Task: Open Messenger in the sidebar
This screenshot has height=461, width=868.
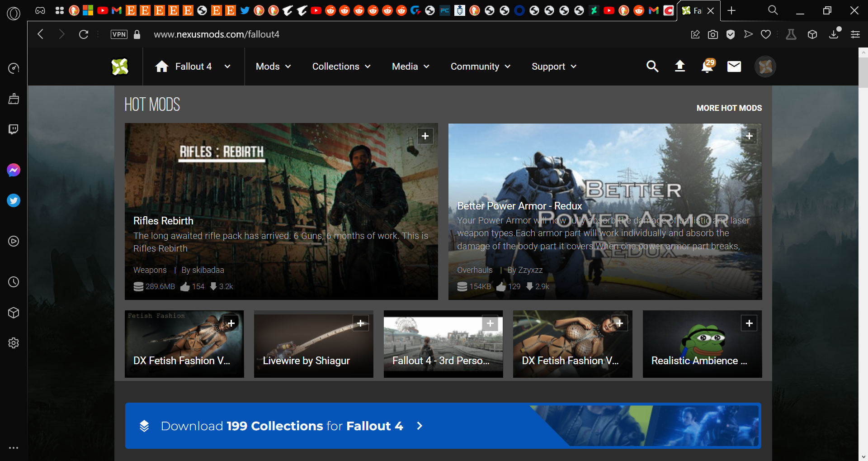Action: tap(14, 170)
